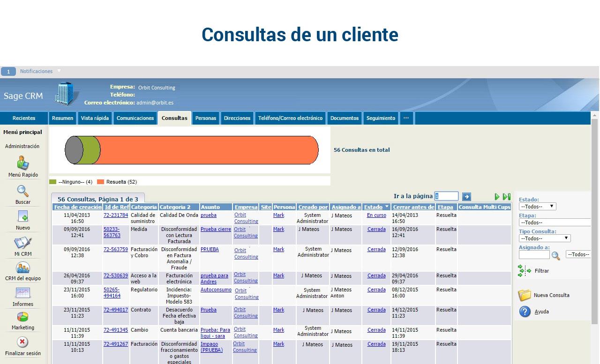The height and width of the screenshot is (364, 600).
Task: Click the Asignado a search magnifier
Action: pyautogui.click(x=555, y=255)
